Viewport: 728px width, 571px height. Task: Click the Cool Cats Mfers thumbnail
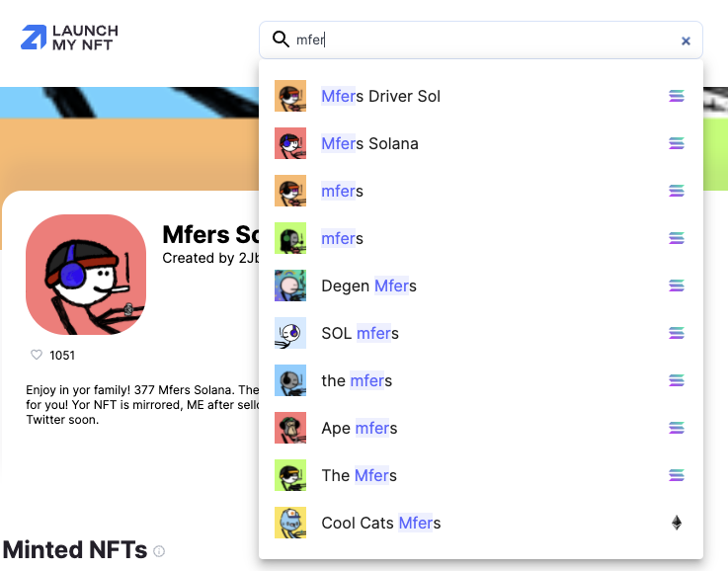[x=290, y=523]
